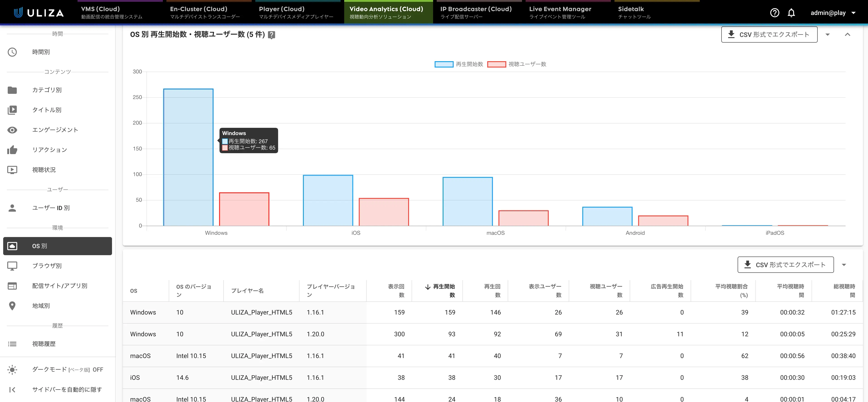Click the sort arrow on 再生開始数 column
This screenshot has width=868, height=402.
(x=428, y=287)
